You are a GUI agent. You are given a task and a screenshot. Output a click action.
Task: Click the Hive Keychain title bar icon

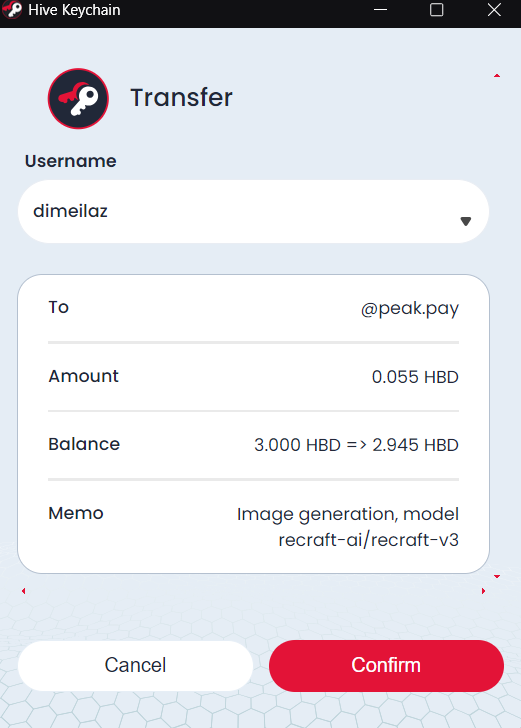[12, 10]
